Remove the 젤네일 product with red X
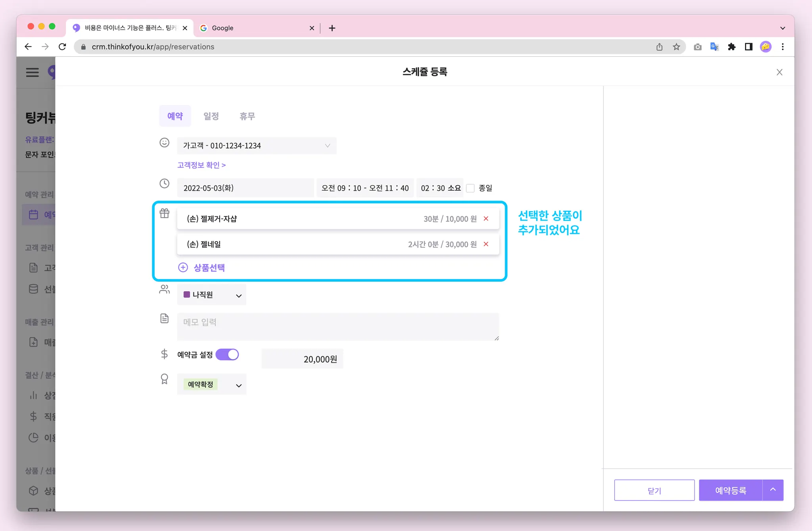This screenshot has width=812, height=531. [486, 244]
